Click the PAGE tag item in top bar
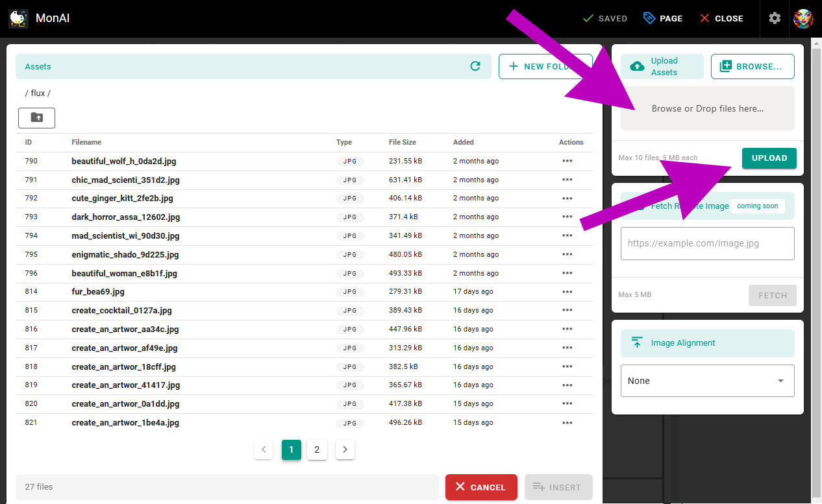This screenshot has height=504, width=822. click(x=663, y=18)
